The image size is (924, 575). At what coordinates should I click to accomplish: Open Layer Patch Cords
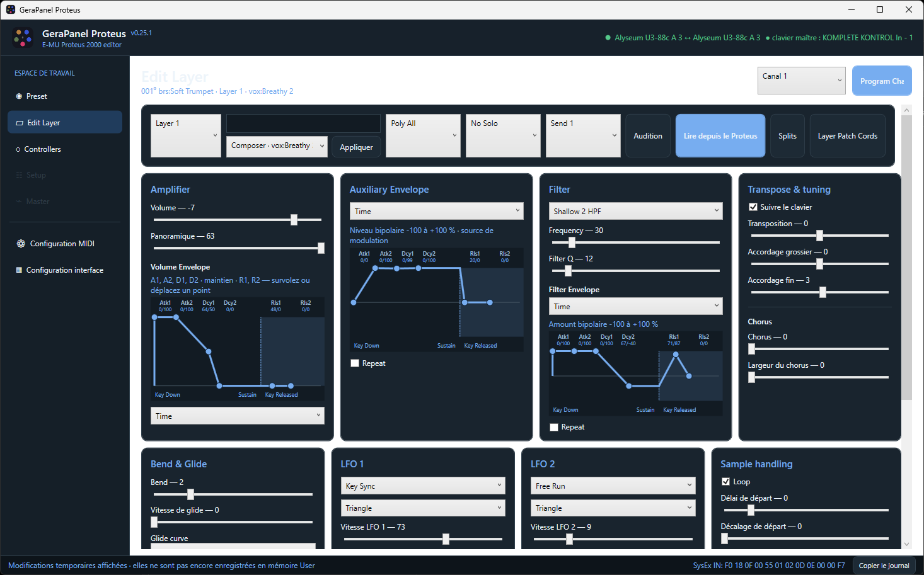[848, 135]
